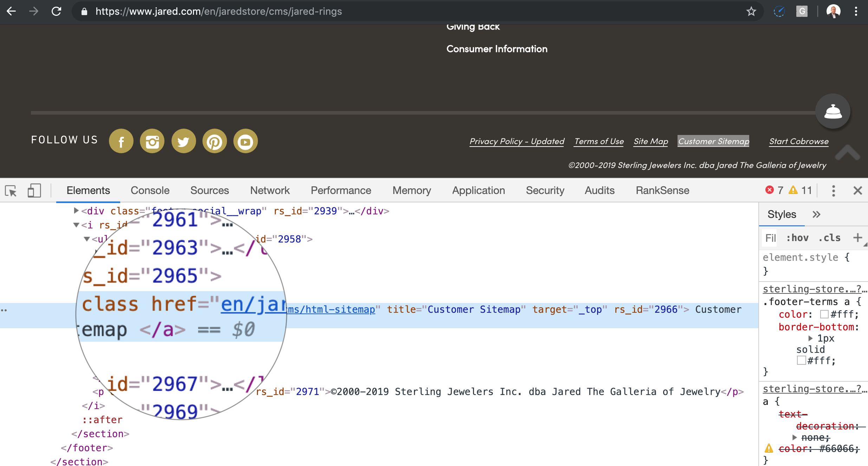Viewport: 868px width, 466px height.
Task: Click the concierge bell floating button
Action: point(833,111)
